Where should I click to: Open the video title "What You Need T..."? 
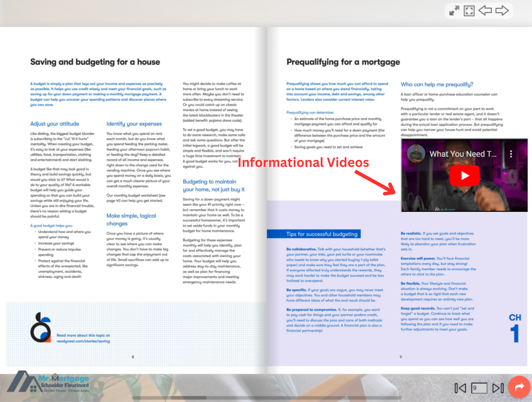[x=463, y=154]
